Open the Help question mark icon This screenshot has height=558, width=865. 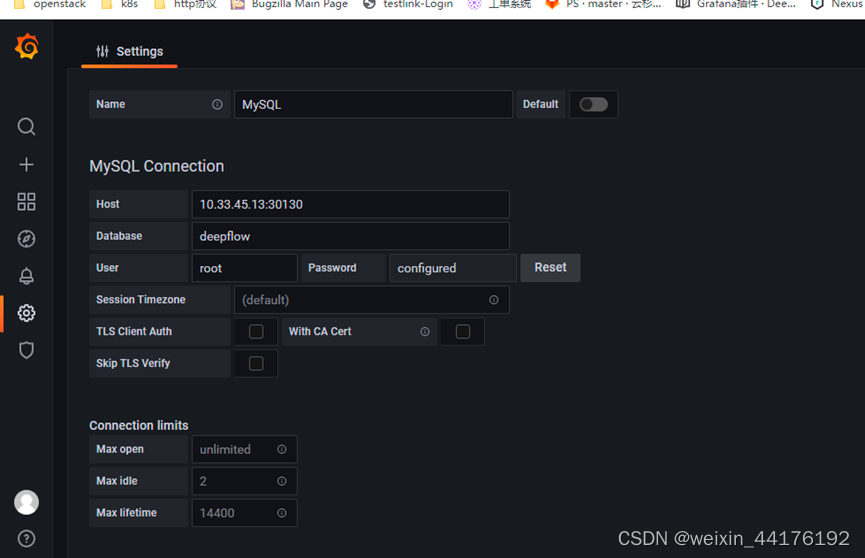pyautogui.click(x=26, y=539)
